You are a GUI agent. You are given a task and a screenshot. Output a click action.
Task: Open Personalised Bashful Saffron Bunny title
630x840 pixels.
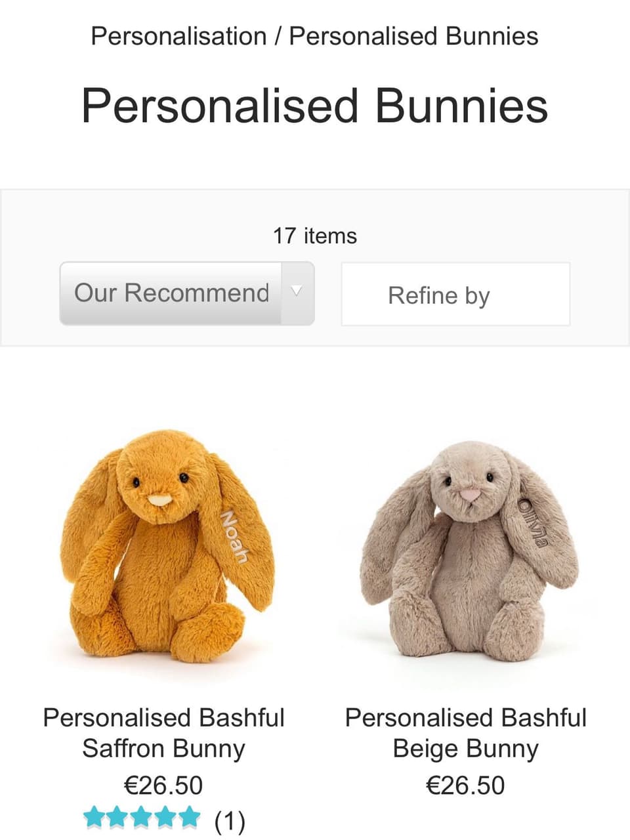click(x=164, y=732)
